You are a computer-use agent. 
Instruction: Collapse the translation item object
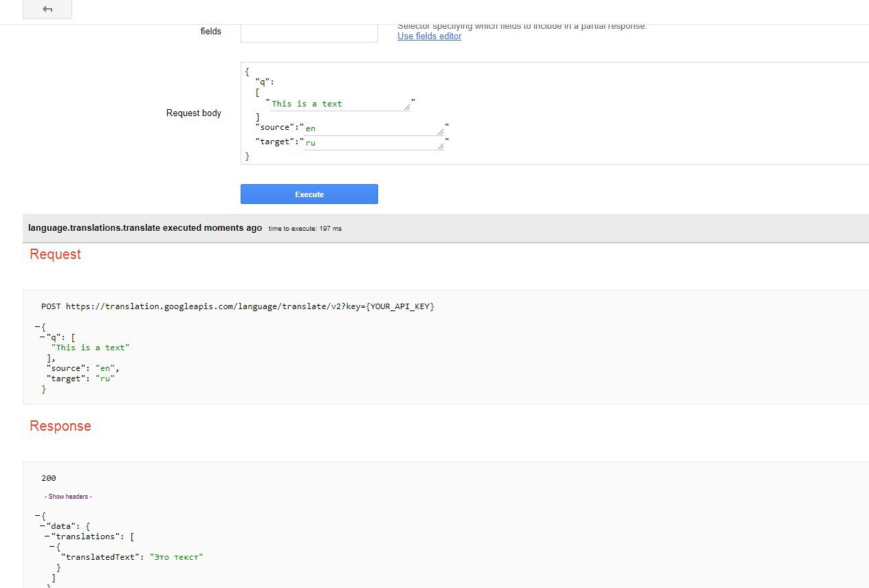pos(52,547)
